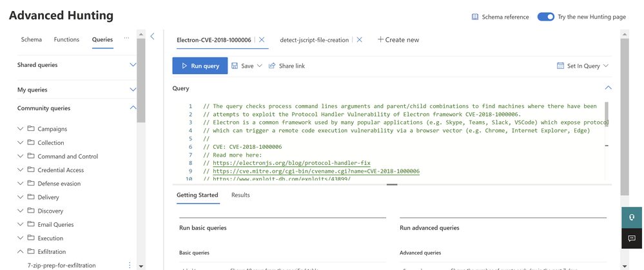The width and height of the screenshot is (644, 270).
Task: Click the Save disk icon
Action: [235, 66]
